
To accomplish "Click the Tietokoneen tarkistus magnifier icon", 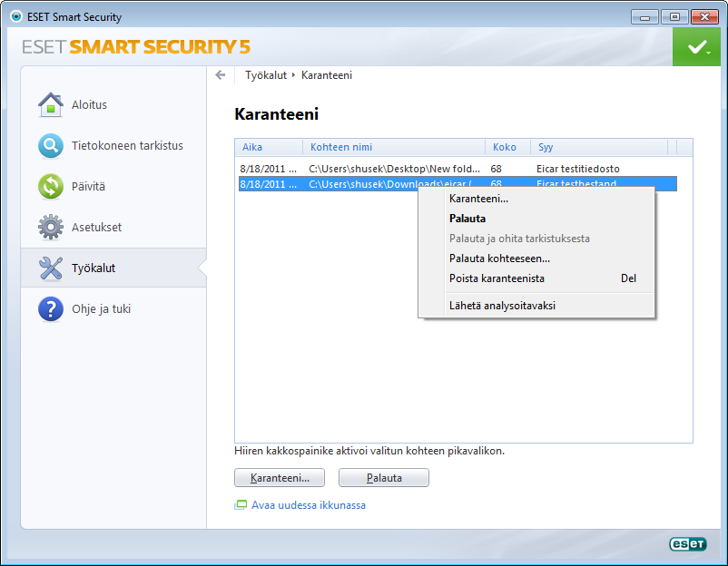I will click(x=51, y=146).
